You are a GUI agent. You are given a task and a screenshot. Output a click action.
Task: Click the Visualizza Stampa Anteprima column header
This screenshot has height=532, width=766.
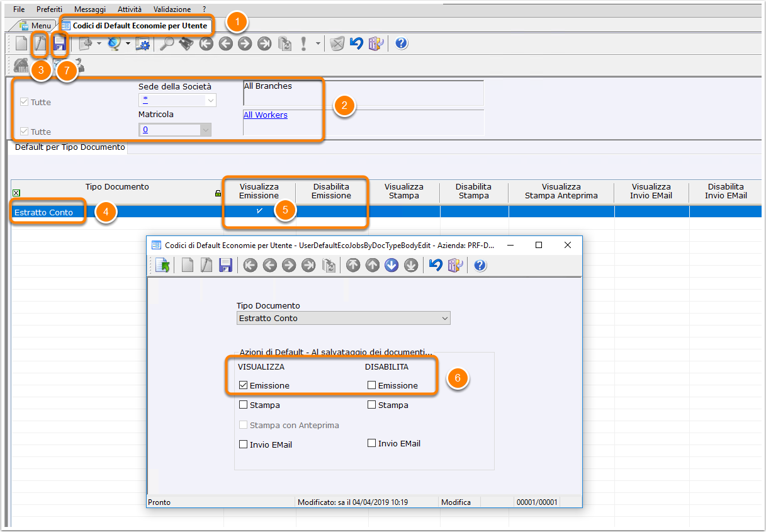(561, 191)
